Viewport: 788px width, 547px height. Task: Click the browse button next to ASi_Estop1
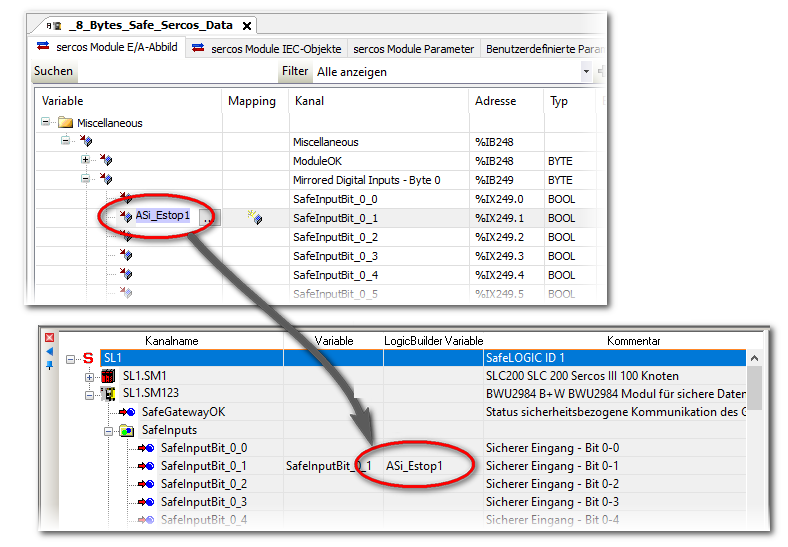206,218
